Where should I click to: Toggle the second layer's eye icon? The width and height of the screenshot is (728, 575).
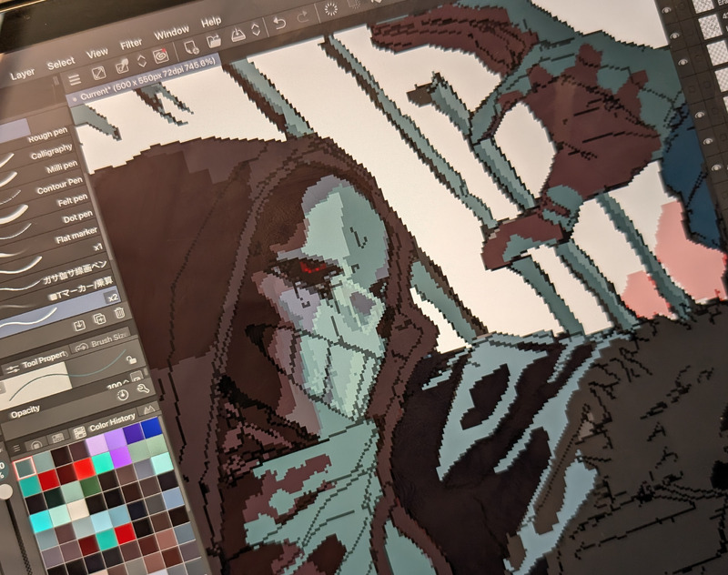pyautogui.click(x=675, y=35)
